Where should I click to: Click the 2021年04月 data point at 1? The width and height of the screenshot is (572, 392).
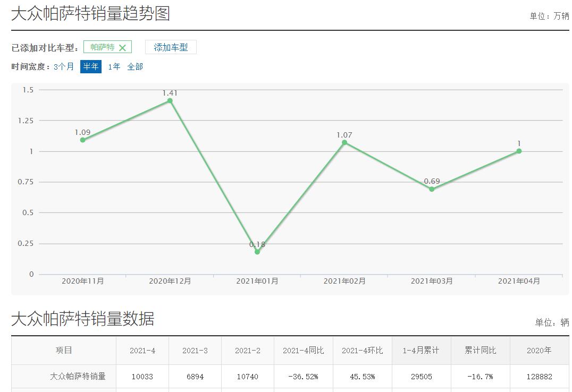pyautogui.click(x=519, y=151)
